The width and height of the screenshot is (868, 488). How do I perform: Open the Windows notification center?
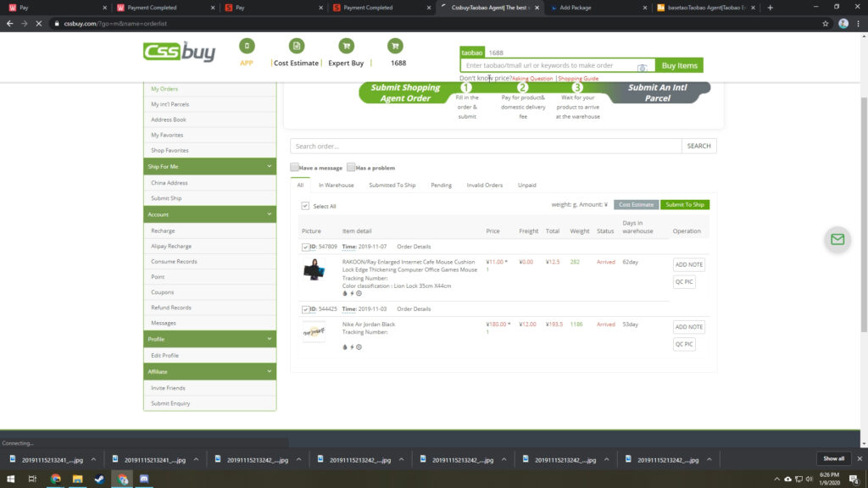(854, 480)
